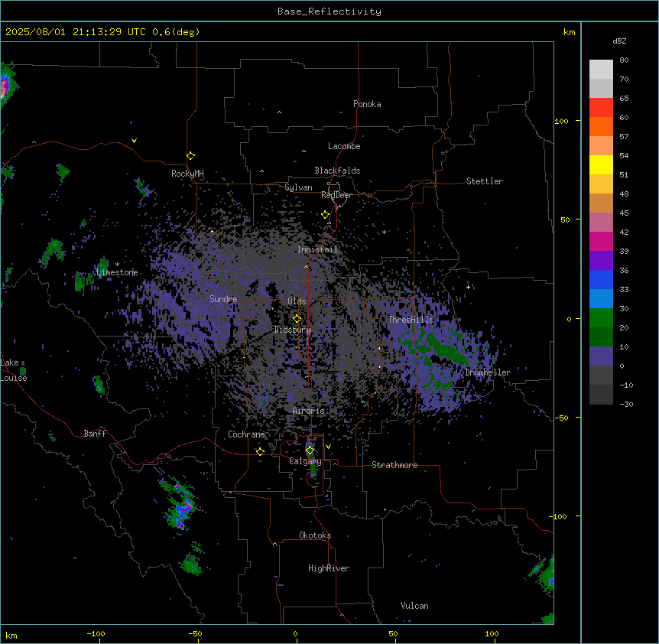659x644 pixels.
Task: Select the yellow legend swatch below 54
Action: tap(601, 164)
